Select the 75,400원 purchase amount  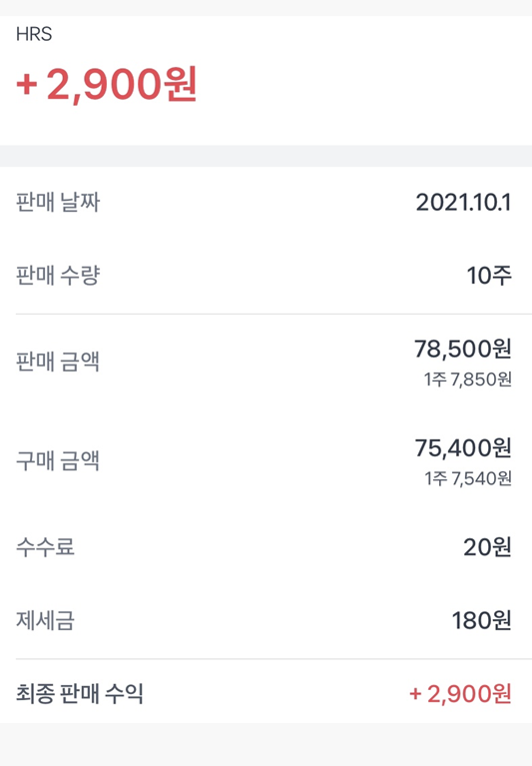click(x=463, y=447)
